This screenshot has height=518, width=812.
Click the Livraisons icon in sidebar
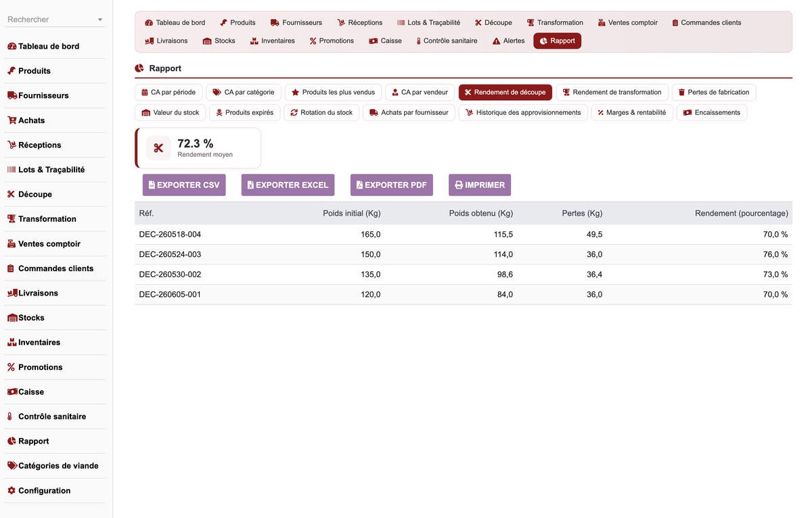click(12, 293)
